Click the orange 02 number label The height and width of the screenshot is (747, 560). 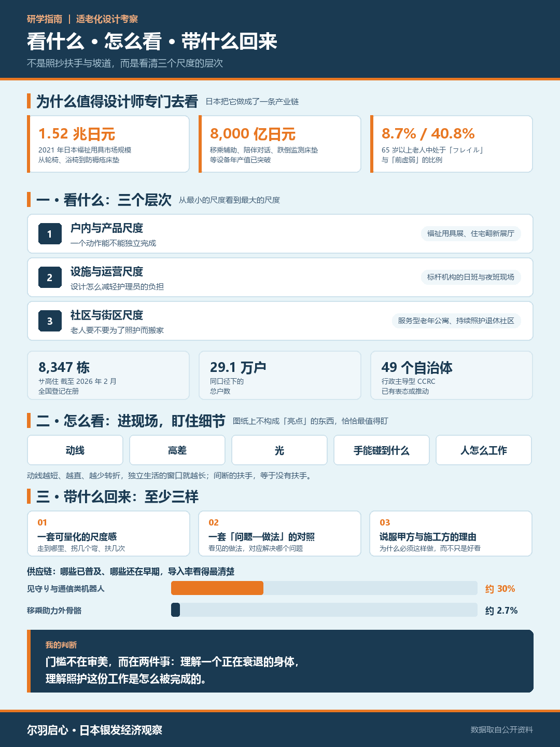tap(214, 522)
